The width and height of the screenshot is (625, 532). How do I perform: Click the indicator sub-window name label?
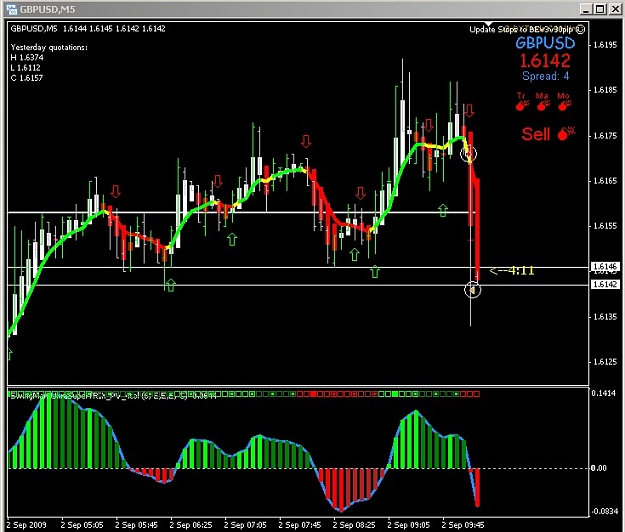112,395
